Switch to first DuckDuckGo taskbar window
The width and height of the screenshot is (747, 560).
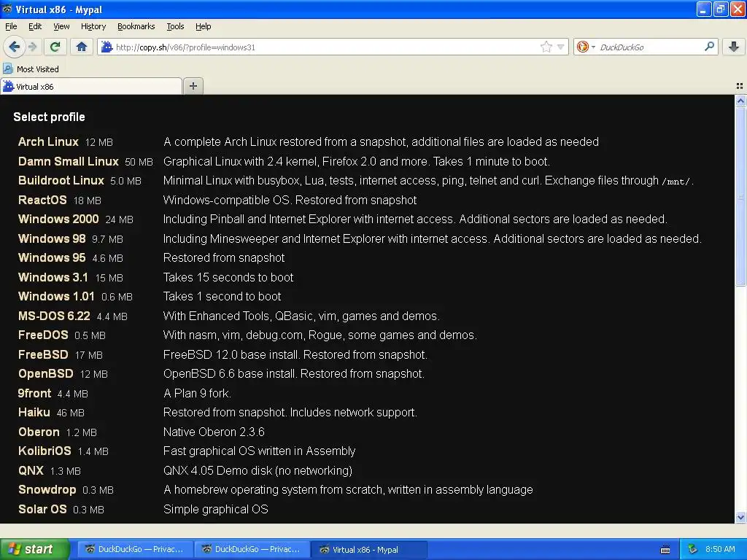[135, 550]
